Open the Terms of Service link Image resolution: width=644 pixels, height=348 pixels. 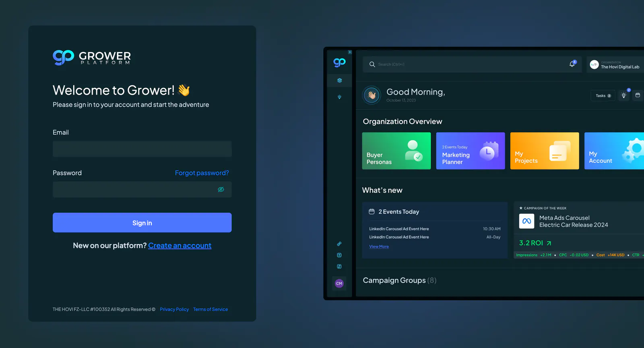(211, 309)
